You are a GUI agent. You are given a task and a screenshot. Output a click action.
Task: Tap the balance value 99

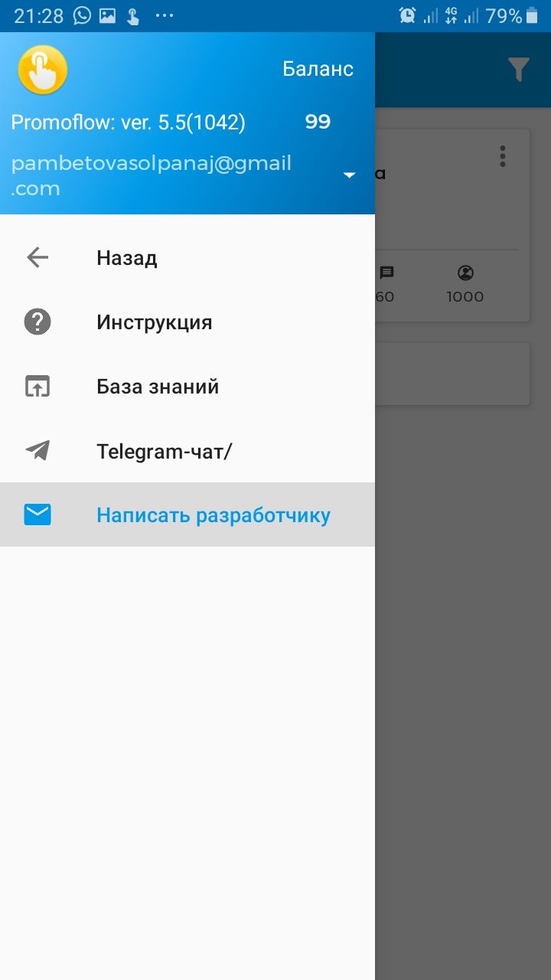[x=318, y=122]
